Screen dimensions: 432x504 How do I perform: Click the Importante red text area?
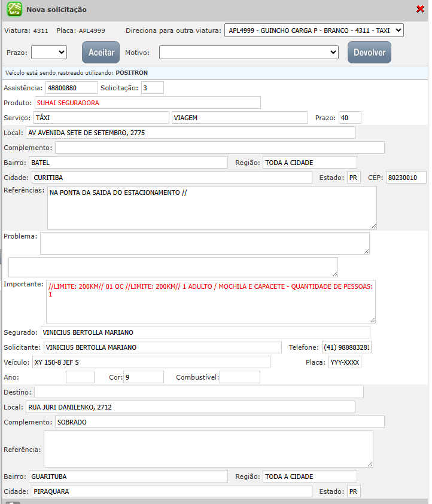(x=210, y=301)
